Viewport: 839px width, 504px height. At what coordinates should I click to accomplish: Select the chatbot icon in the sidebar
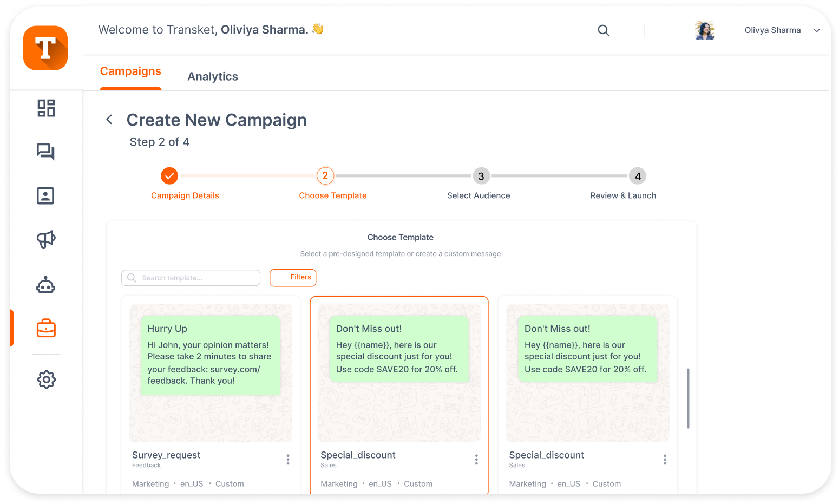pyautogui.click(x=45, y=284)
